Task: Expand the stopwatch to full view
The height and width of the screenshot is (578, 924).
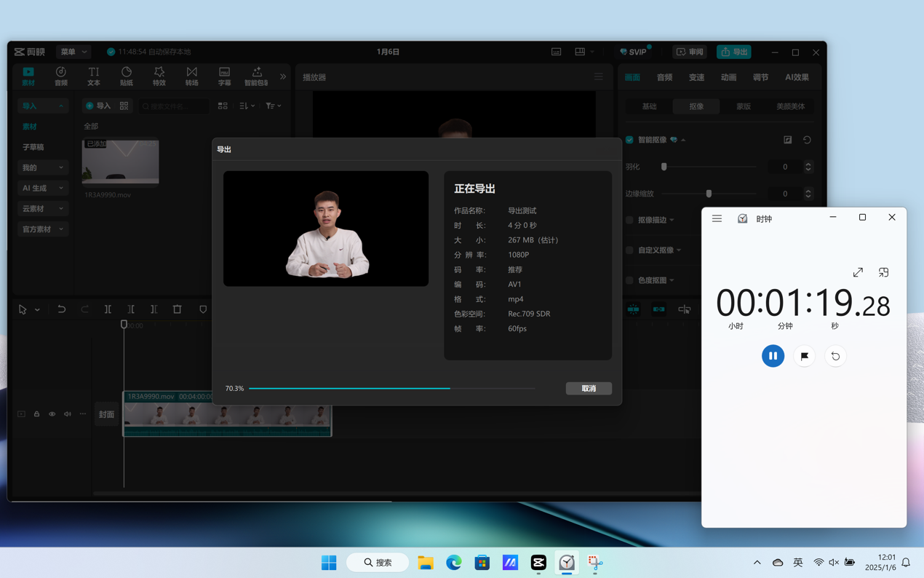Action: pyautogui.click(x=858, y=272)
